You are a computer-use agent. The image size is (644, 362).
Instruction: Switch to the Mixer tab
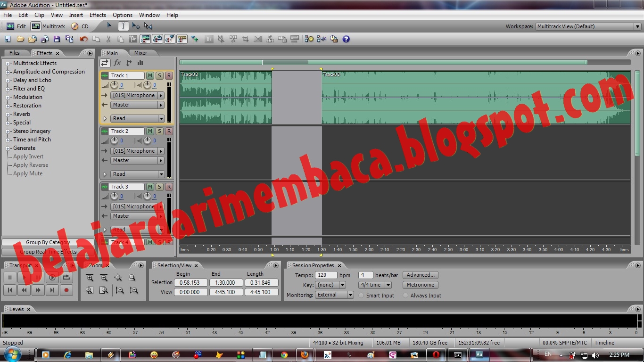click(x=140, y=53)
